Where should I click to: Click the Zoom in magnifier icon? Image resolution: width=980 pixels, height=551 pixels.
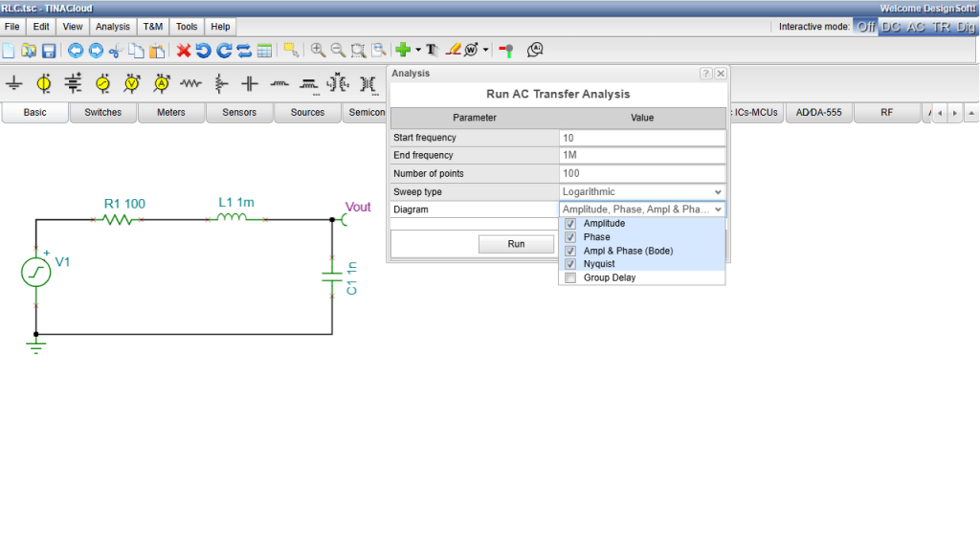318,51
